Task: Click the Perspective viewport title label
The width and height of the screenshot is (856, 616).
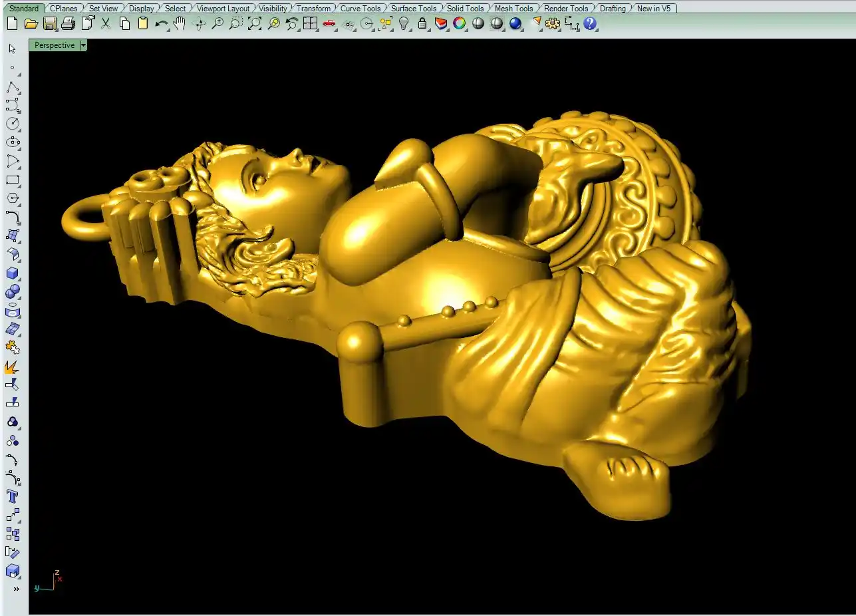Action: [x=54, y=45]
